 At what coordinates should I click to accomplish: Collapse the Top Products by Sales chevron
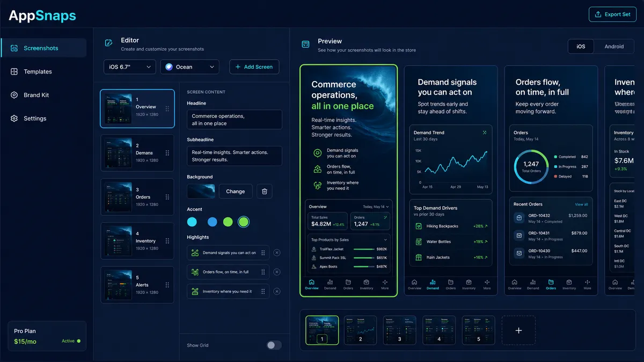pos(385,240)
